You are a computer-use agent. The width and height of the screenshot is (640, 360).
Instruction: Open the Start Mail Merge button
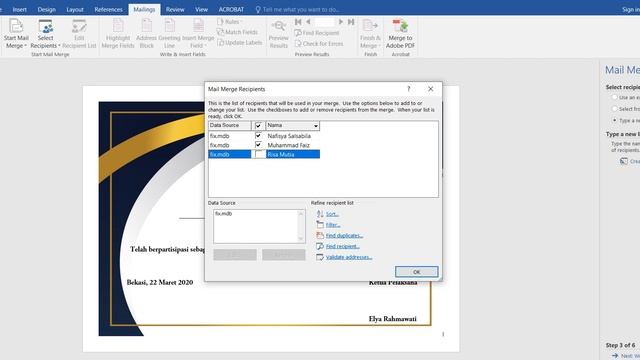[16, 34]
